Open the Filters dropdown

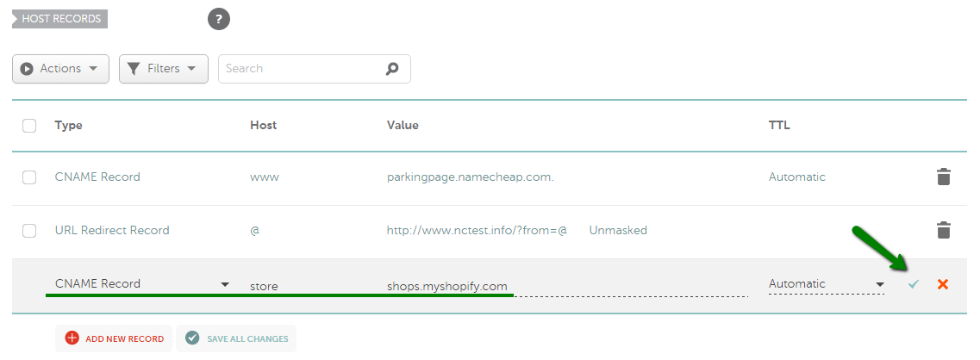pos(164,69)
